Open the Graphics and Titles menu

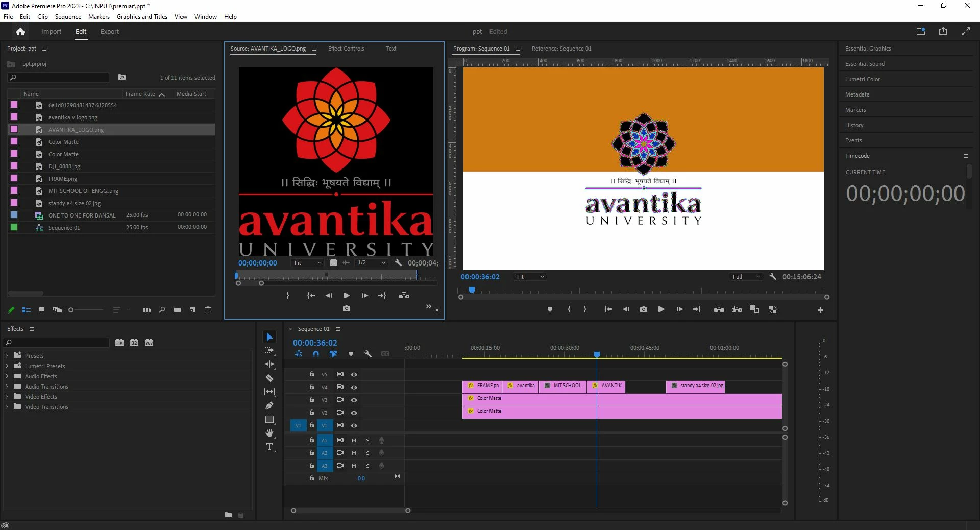[x=142, y=17]
